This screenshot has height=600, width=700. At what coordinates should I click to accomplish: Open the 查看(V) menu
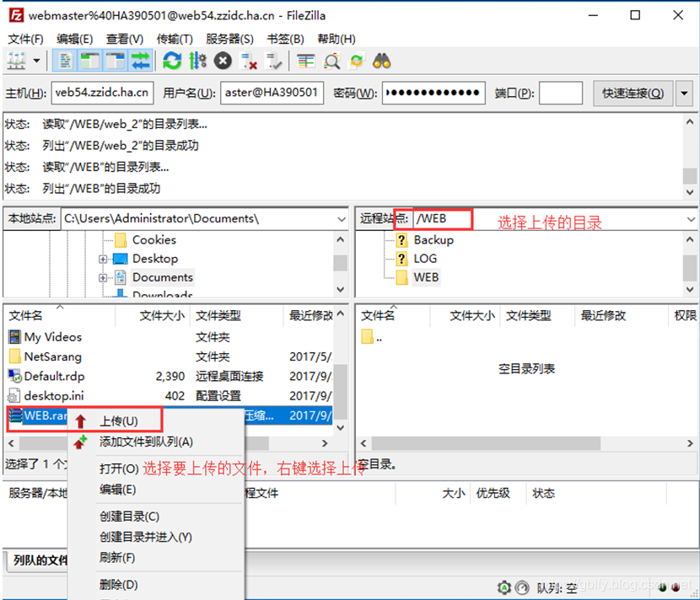click(x=125, y=39)
